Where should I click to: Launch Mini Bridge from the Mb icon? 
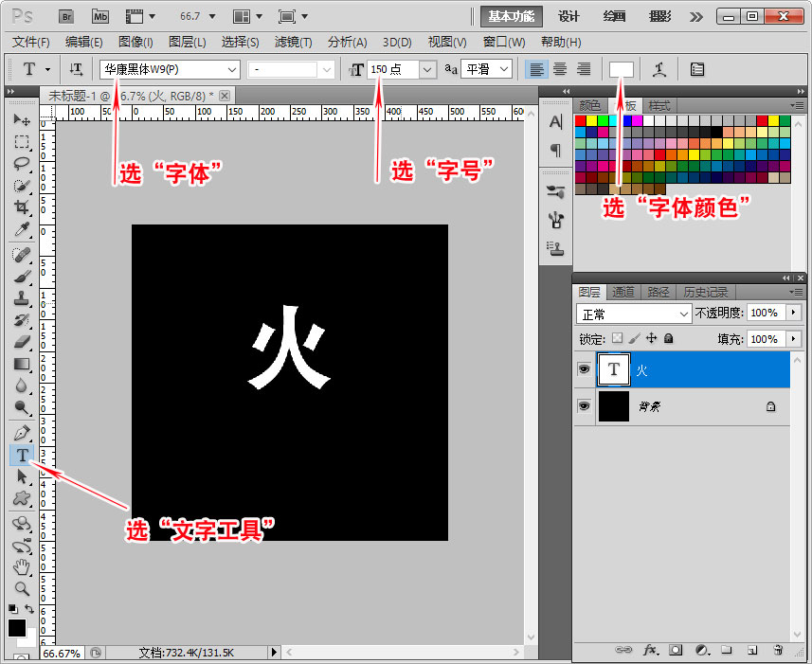point(100,16)
